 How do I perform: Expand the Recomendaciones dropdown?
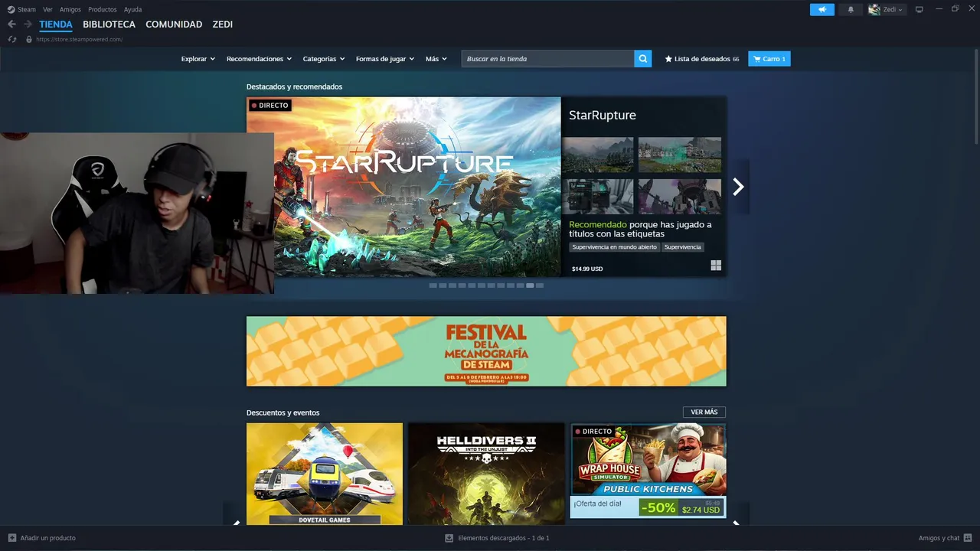(259, 59)
